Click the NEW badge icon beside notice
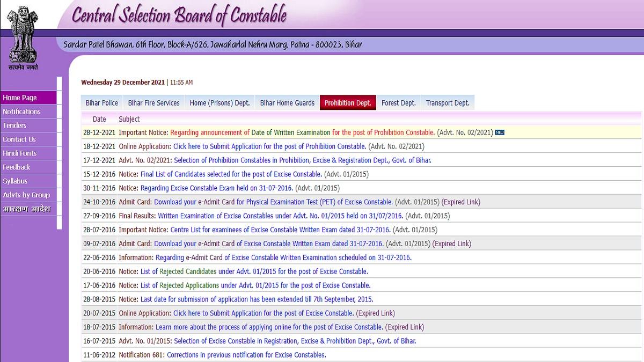644x362 pixels. 500,132
